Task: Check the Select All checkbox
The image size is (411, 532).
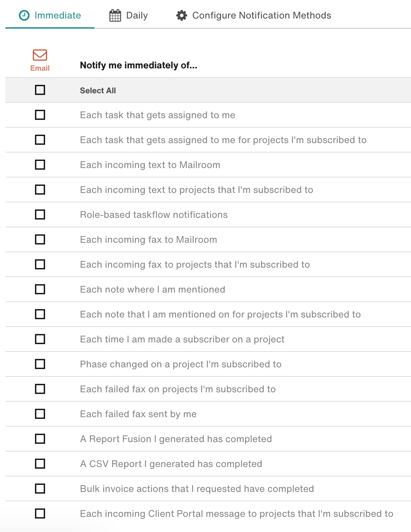Action: point(40,90)
